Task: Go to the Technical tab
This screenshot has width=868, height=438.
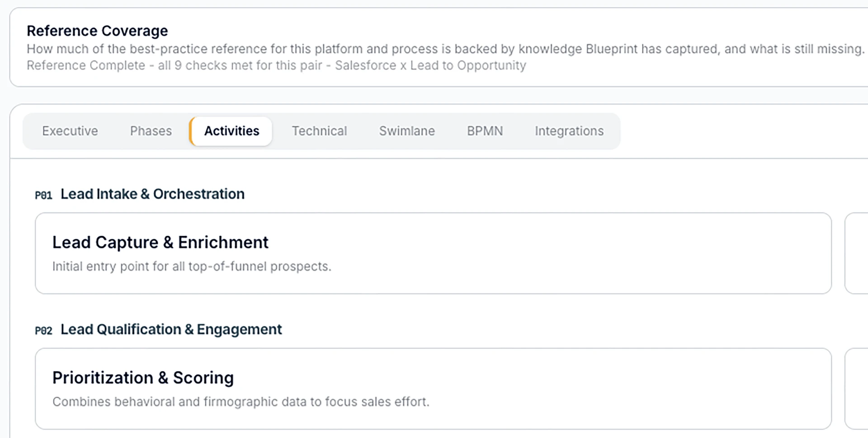Action: (x=319, y=131)
